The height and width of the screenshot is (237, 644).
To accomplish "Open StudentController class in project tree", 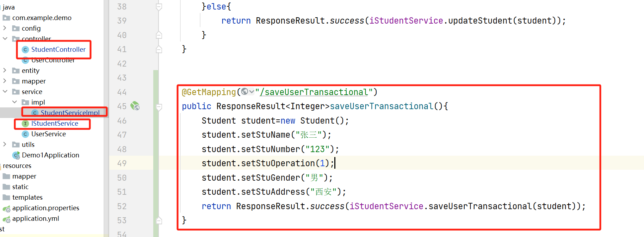I will (x=58, y=49).
